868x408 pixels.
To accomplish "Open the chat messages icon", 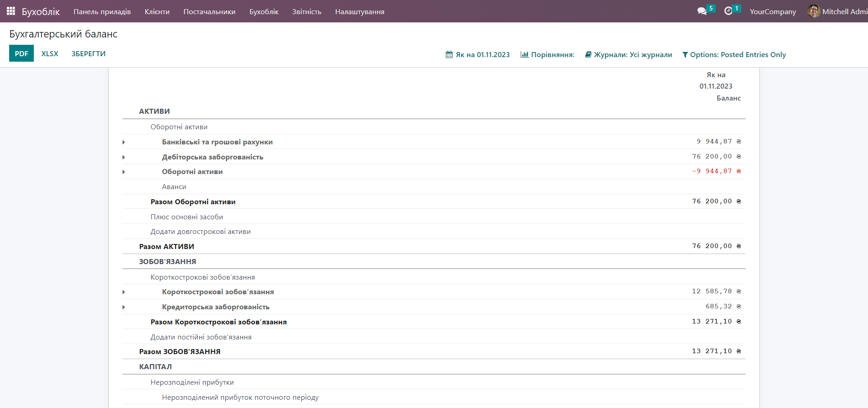I will coord(702,11).
